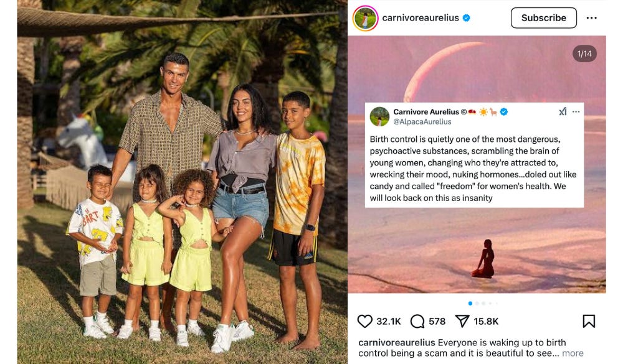Share the post with the paper plane icon

pyautogui.click(x=462, y=321)
